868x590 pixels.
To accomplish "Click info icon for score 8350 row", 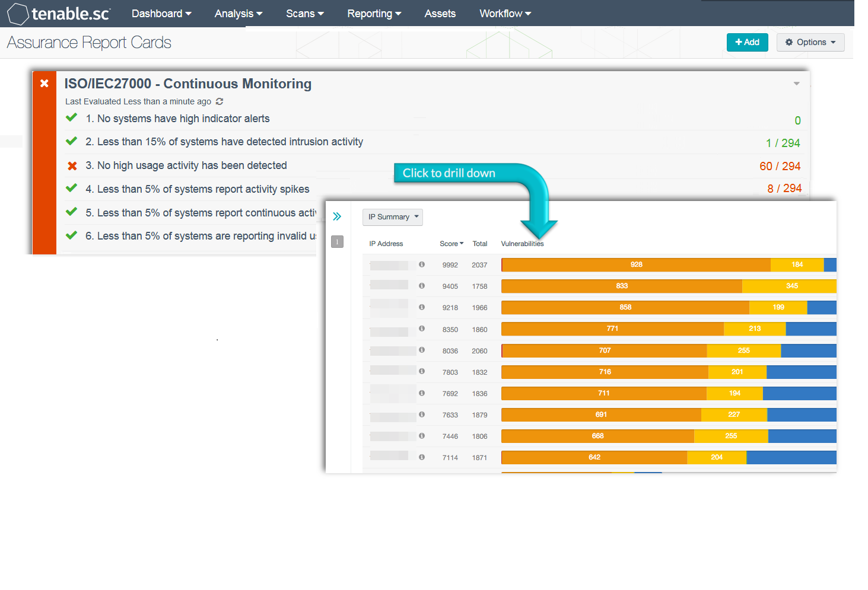I will pyautogui.click(x=422, y=329).
